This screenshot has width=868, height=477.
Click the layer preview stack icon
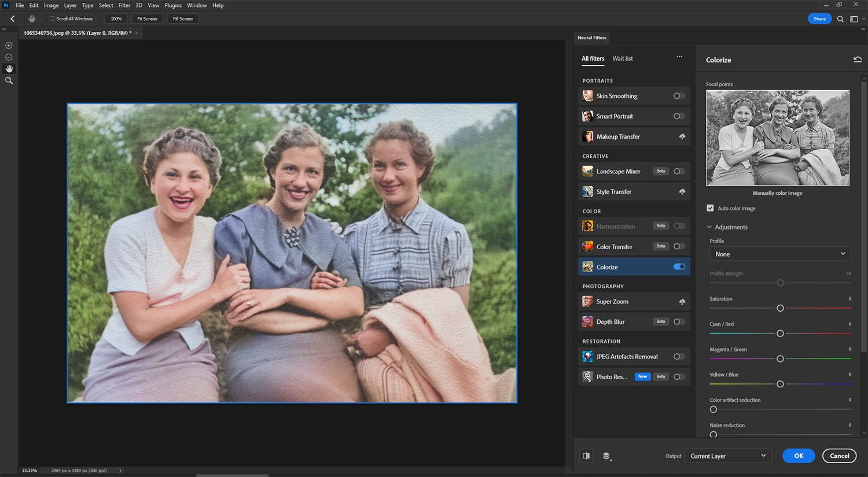click(x=606, y=456)
